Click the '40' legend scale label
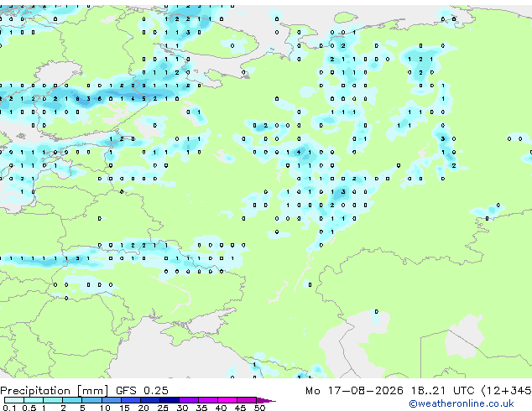 point(221,408)
